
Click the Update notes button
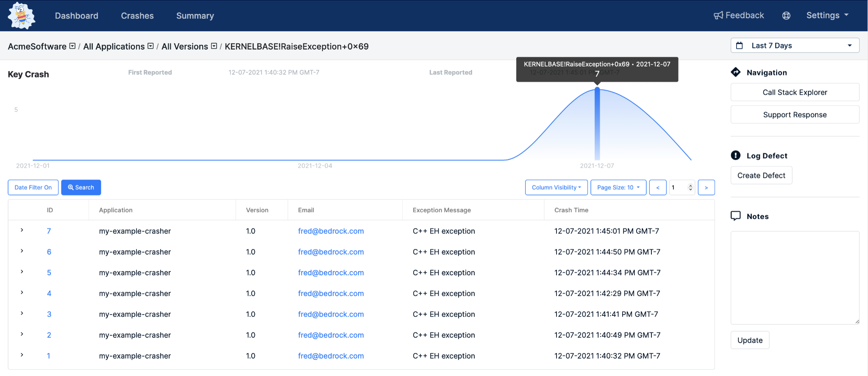coord(750,340)
